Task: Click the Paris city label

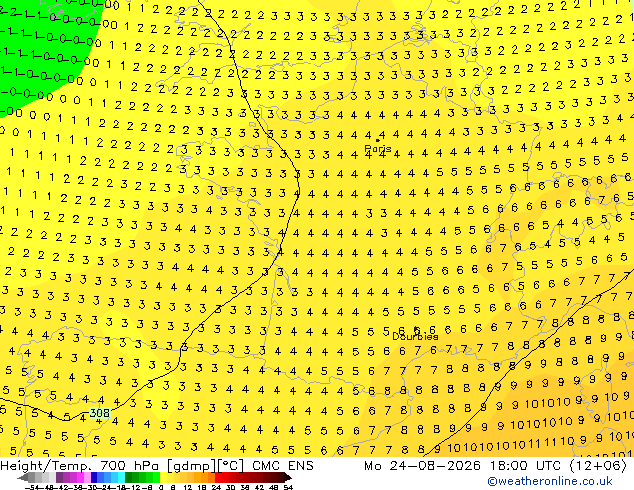Action: 378,149
